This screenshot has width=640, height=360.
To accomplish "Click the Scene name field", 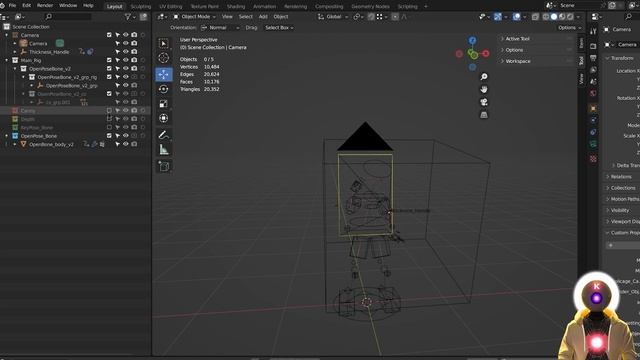I will [x=579, y=6].
